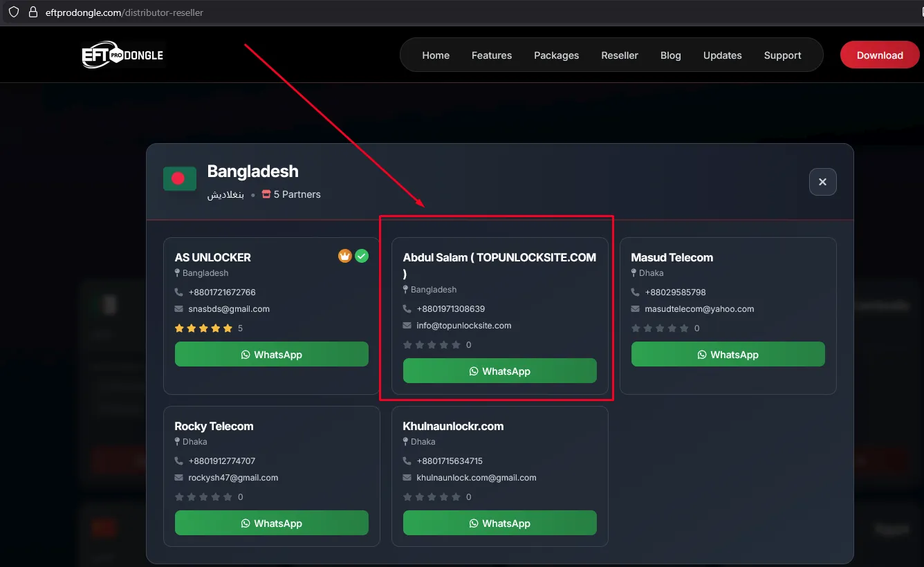Open WhatsApp for Abdul Salam TOPUNLOCKSITE

(x=499, y=371)
